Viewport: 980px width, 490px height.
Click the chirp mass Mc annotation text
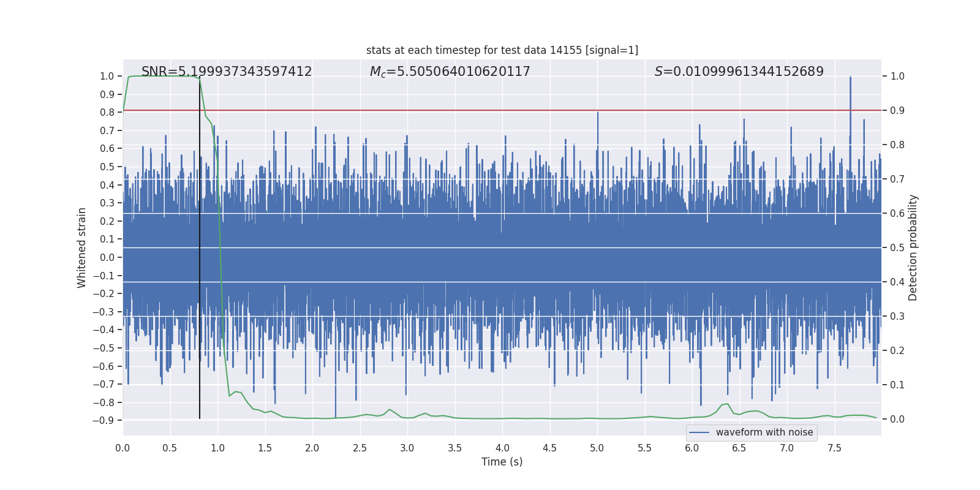click(450, 72)
